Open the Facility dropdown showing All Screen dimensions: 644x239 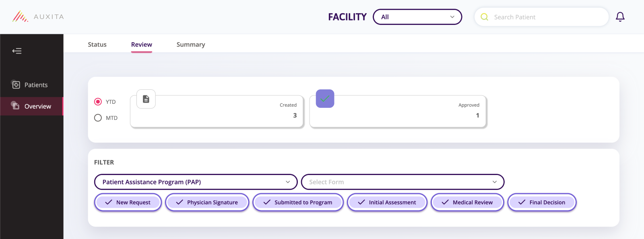(417, 17)
